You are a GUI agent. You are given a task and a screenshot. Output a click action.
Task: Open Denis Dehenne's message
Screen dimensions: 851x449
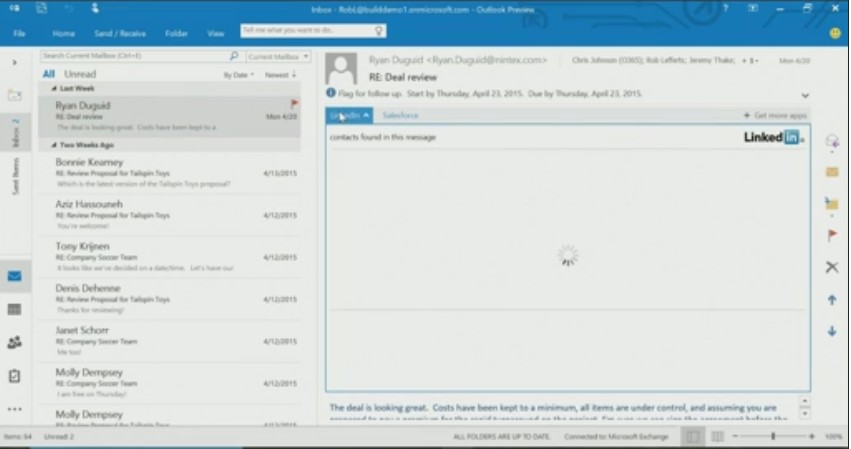(169, 299)
